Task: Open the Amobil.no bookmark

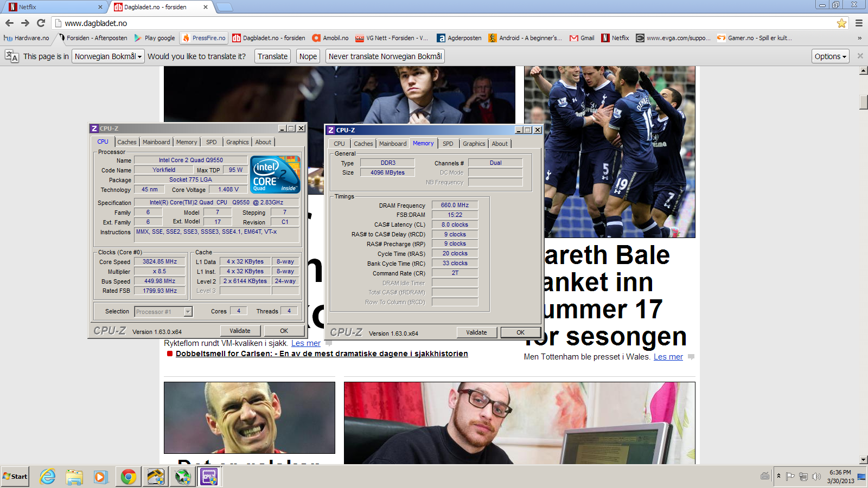Action: click(x=330, y=38)
